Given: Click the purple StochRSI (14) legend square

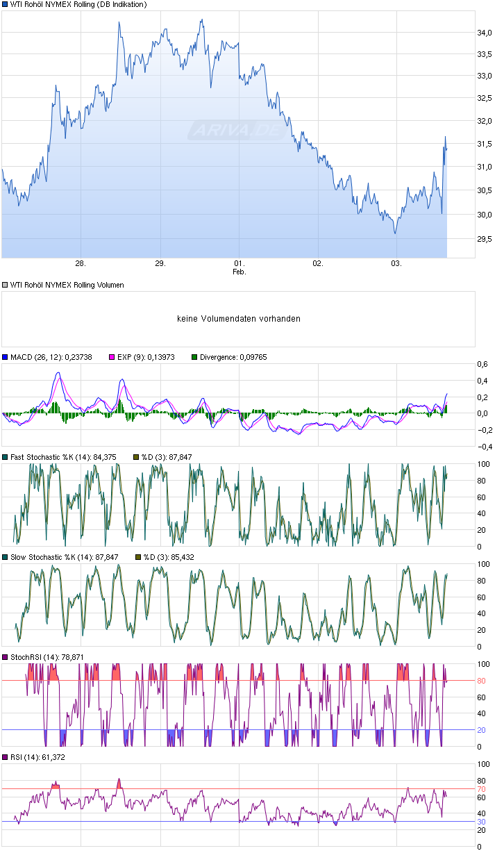Looking at the screenshot, I should pyautogui.click(x=5, y=657).
